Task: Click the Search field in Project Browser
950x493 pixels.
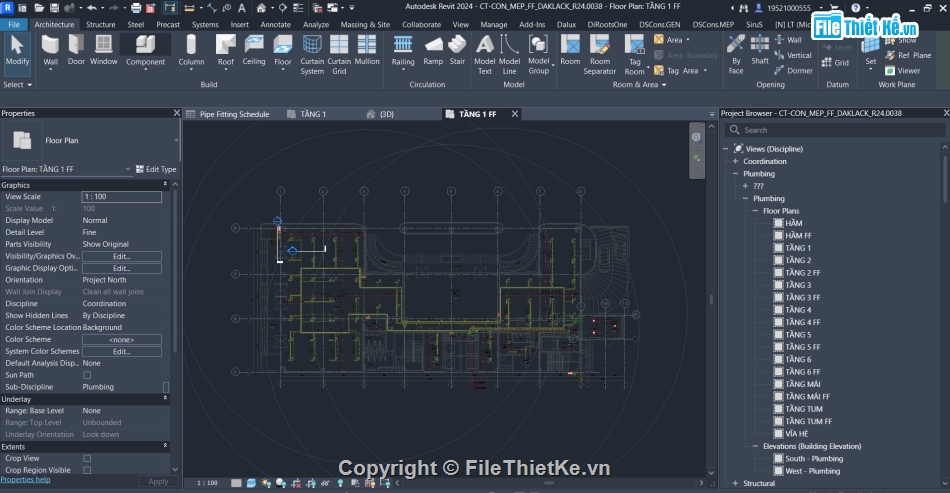Action: (x=835, y=130)
